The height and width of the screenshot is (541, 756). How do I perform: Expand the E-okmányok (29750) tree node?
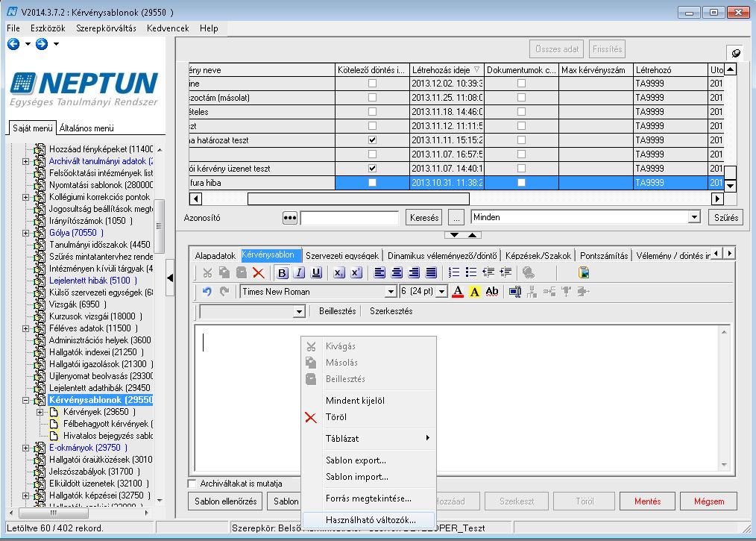(x=26, y=448)
